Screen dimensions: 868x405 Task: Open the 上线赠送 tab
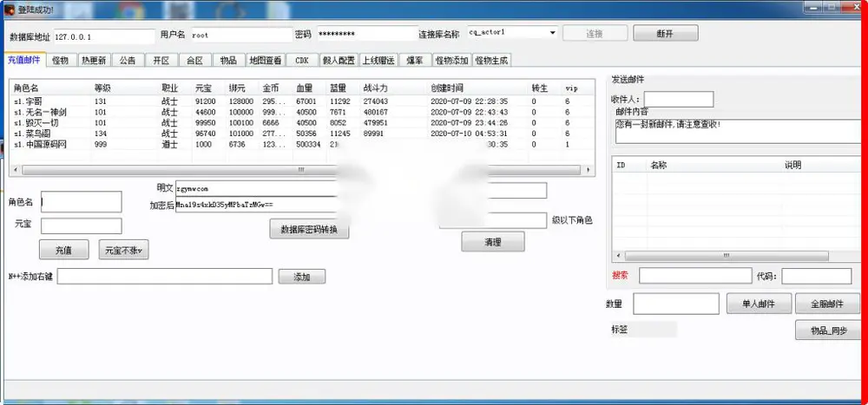[x=378, y=61]
